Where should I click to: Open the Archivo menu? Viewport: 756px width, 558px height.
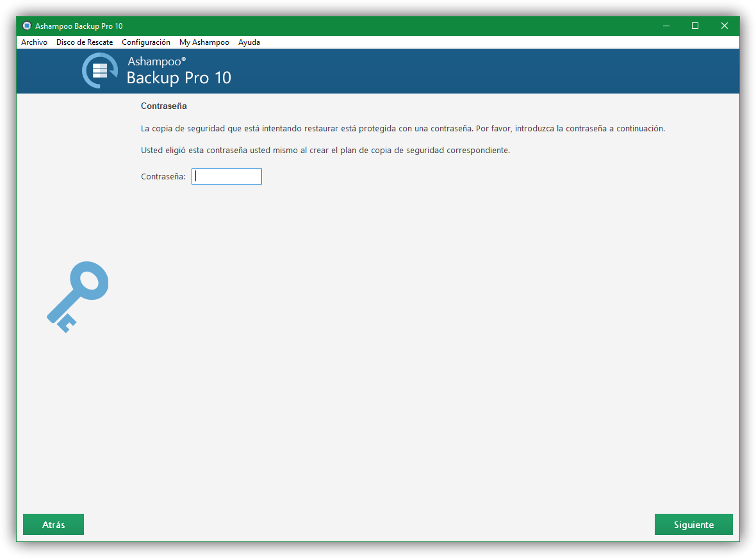pos(34,42)
